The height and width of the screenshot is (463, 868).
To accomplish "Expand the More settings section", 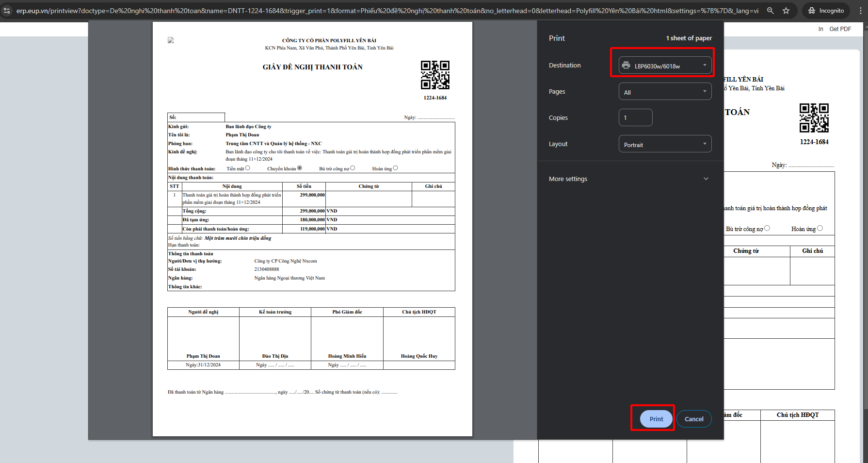I will [x=629, y=179].
